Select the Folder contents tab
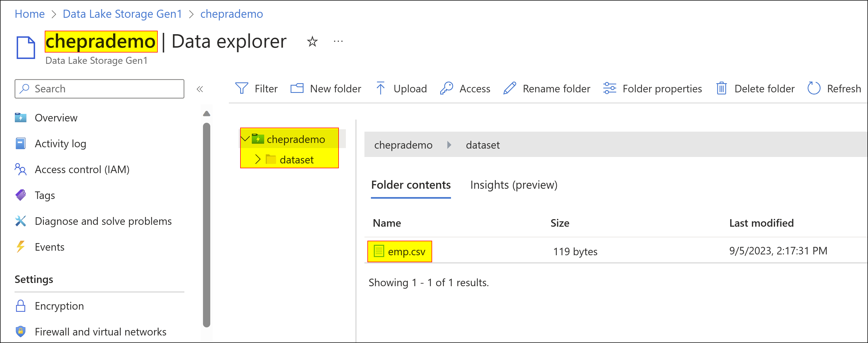The height and width of the screenshot is (343, 868). 410,185
